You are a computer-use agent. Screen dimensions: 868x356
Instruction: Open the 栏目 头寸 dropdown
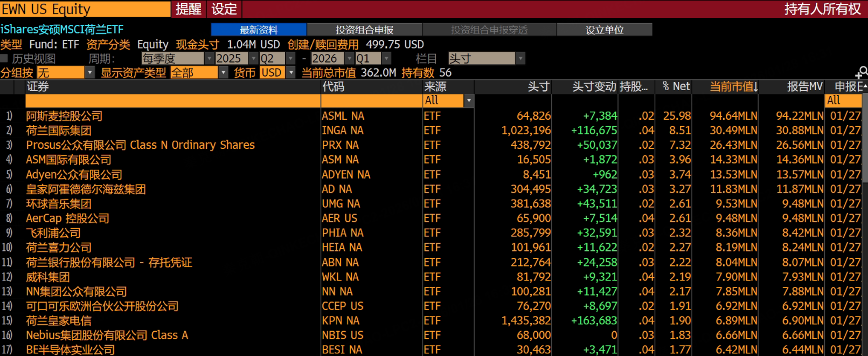pos(487,58)
